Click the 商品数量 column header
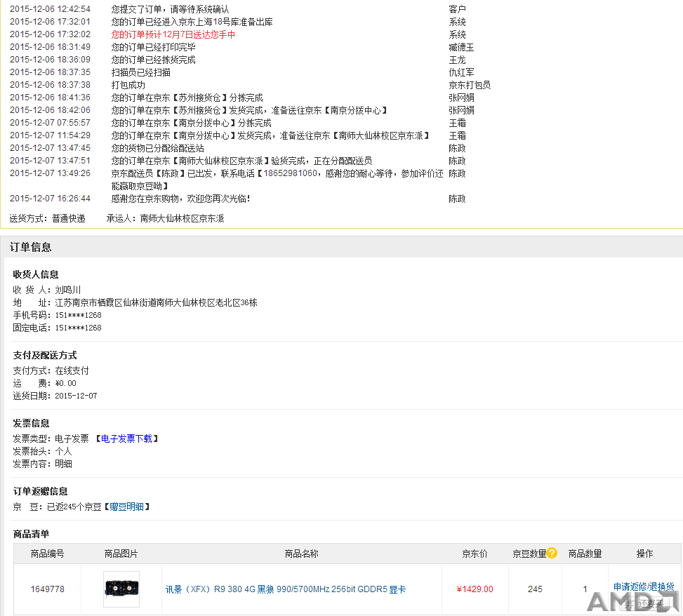Viewport: 683px width, 616px height. click(585, 554)
